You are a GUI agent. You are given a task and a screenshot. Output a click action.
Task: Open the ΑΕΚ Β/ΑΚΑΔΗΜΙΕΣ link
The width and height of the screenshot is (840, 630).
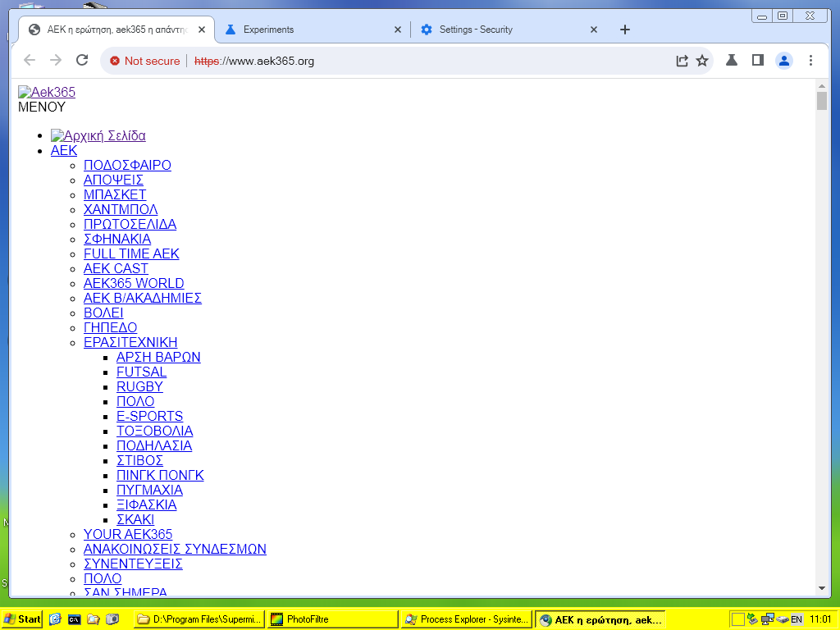click(x=143, y=298)
